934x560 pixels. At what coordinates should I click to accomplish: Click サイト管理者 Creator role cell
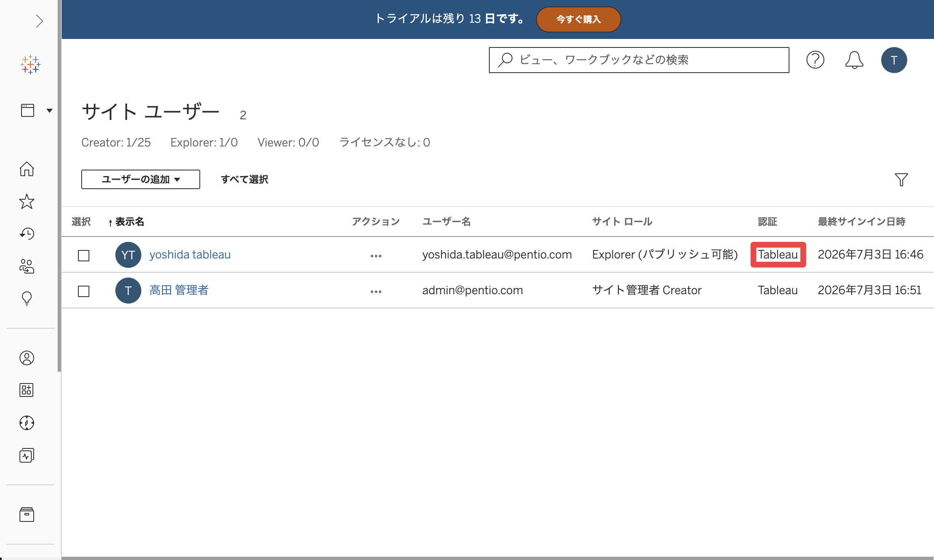point(647,290)
